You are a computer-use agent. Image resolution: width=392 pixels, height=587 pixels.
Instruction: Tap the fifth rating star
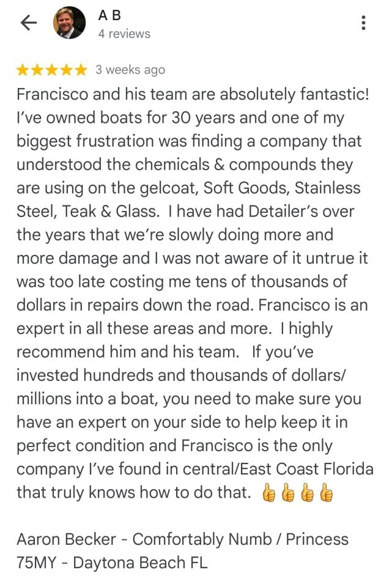point(80,70)
